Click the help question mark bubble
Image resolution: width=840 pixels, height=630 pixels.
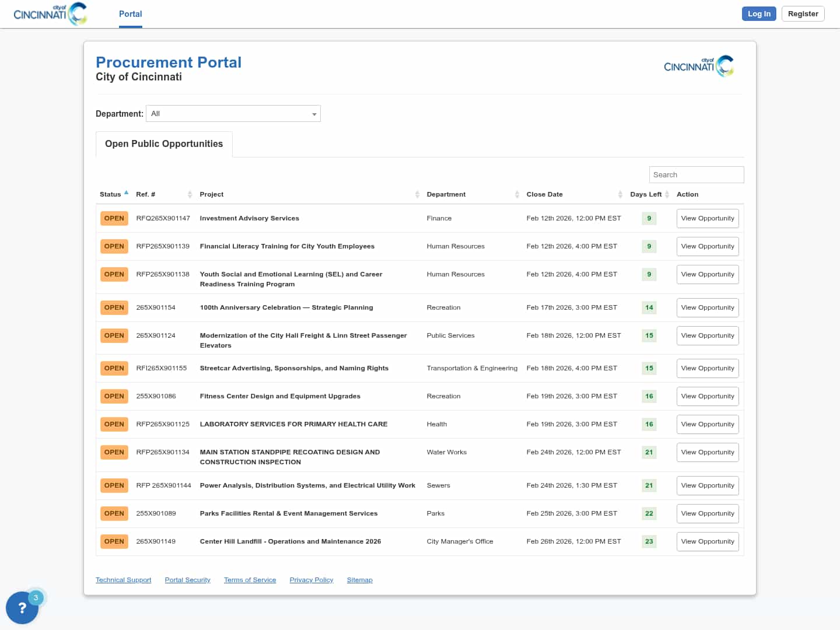(22, 608)
